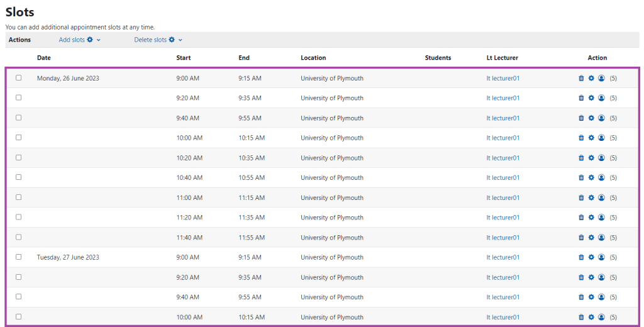Click the (5) count in 11:40 AM row
This screenshot has height=327, width=644.
613,238
